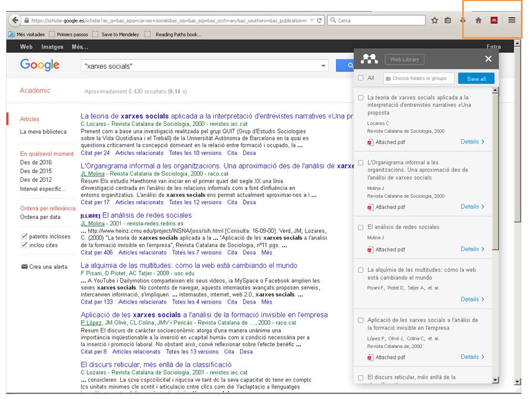Tick the All checkbox in Mendeley panel
532x399 pixels.
pyautogui.click(x=361, y=78)
